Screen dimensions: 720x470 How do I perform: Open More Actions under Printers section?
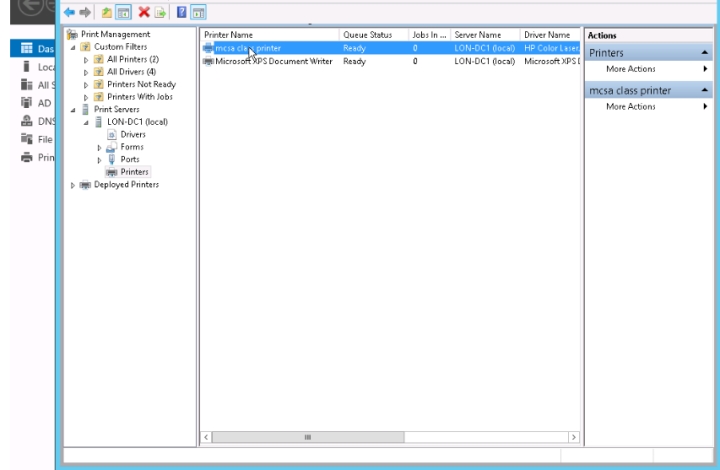click(630, 69)
